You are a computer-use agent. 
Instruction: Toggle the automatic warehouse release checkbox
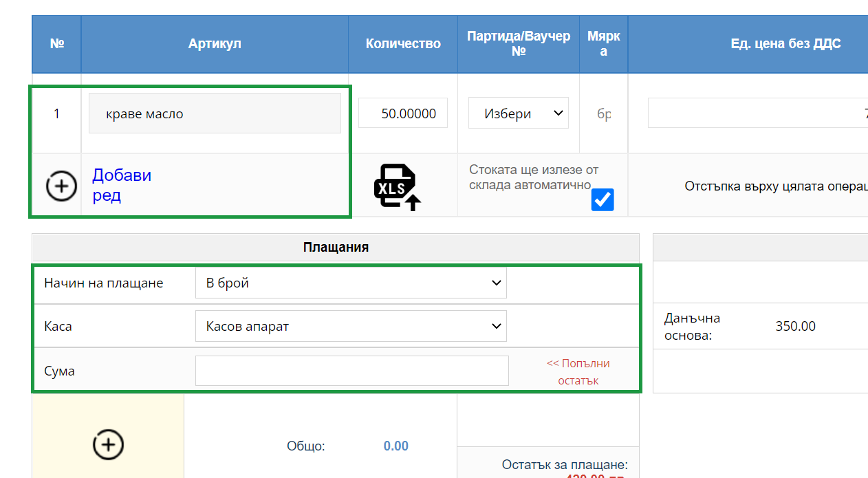[x=603, y=200]
